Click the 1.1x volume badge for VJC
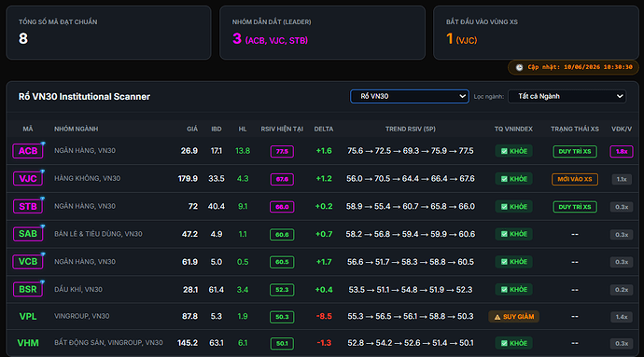 click(622, 179)
